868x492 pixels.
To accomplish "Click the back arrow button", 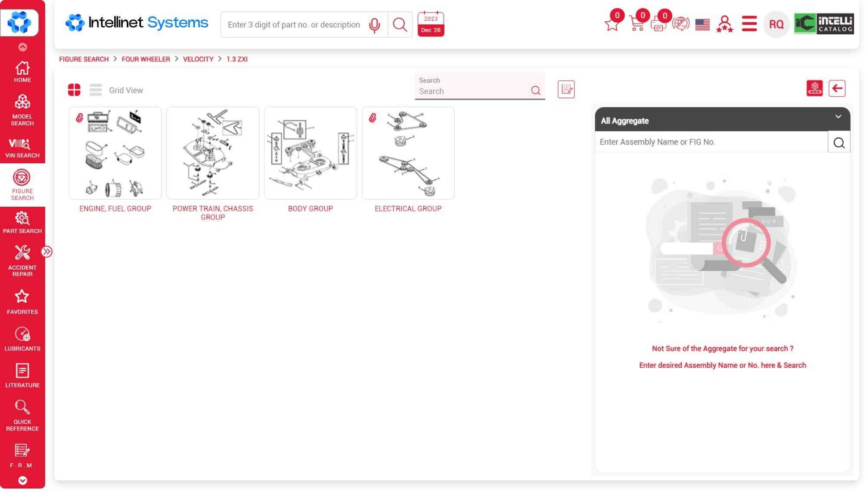I will [837, 89].
